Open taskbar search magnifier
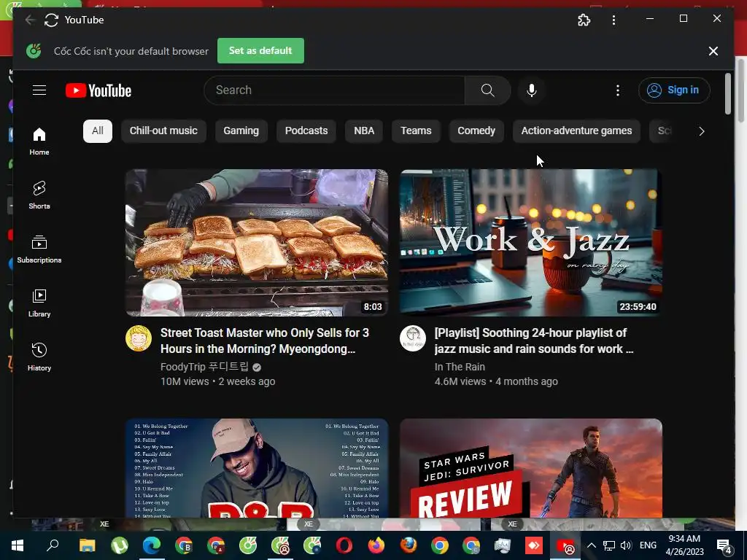The image size is (747, 560). click(53, 545)
